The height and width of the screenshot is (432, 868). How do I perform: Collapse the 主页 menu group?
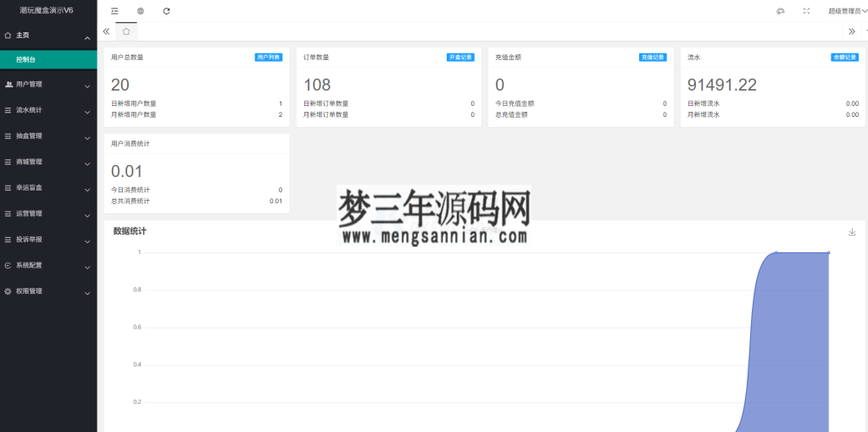(x=48, y=36)
